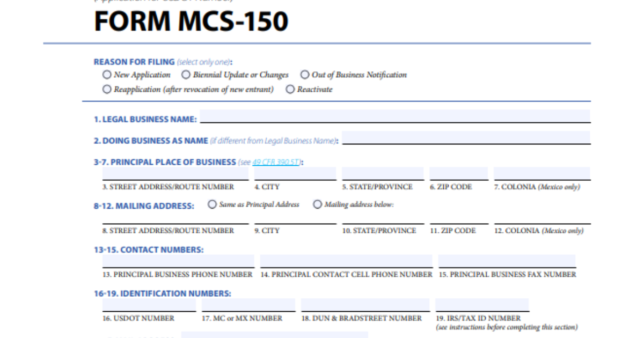Image resolution: width=644 pixels, height=338 pixels.
Task: Click the USDOT Number field
Action: (149, 305)
